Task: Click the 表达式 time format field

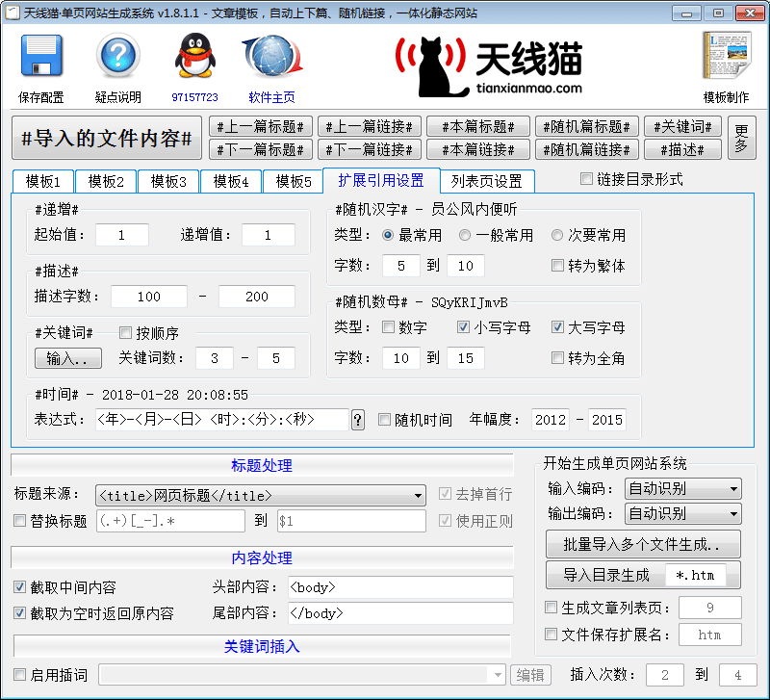Action: click(x=222, y=420)
